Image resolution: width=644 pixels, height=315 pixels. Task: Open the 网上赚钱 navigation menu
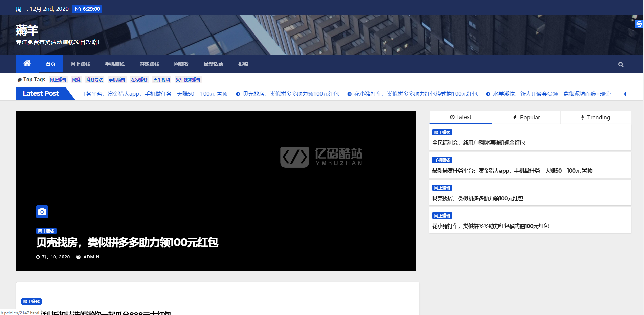[80, 64]
